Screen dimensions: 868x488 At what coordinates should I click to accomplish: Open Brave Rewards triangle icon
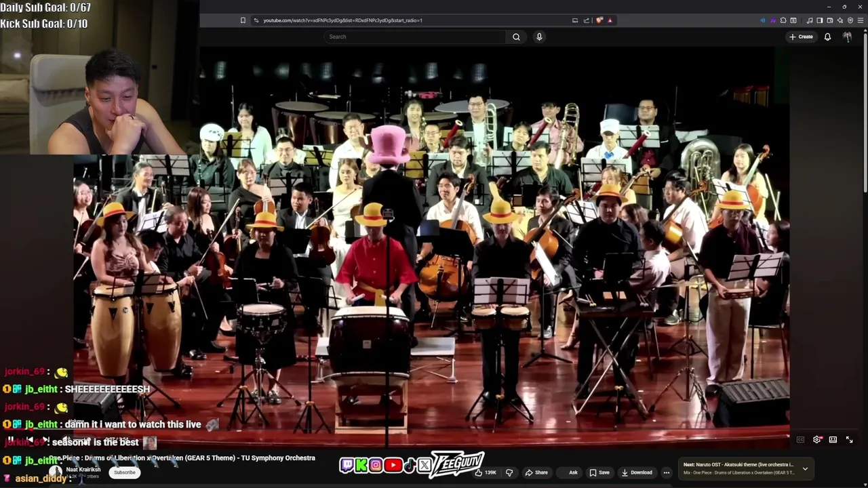click(x=610, y=20)
